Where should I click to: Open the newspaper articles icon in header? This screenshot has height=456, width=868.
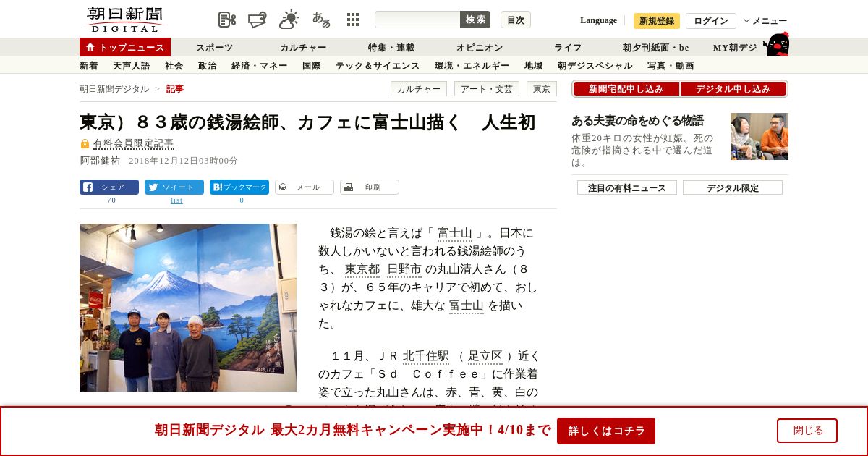click(227, 20)
